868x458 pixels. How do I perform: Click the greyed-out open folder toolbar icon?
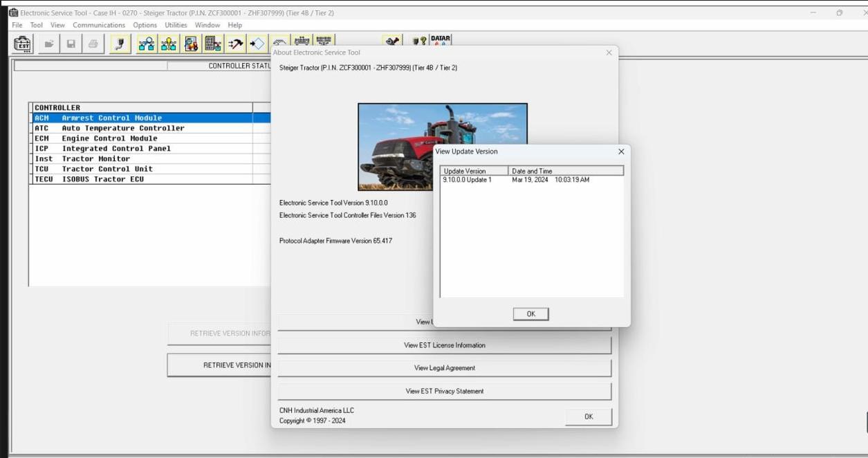(x=49, y=44)
